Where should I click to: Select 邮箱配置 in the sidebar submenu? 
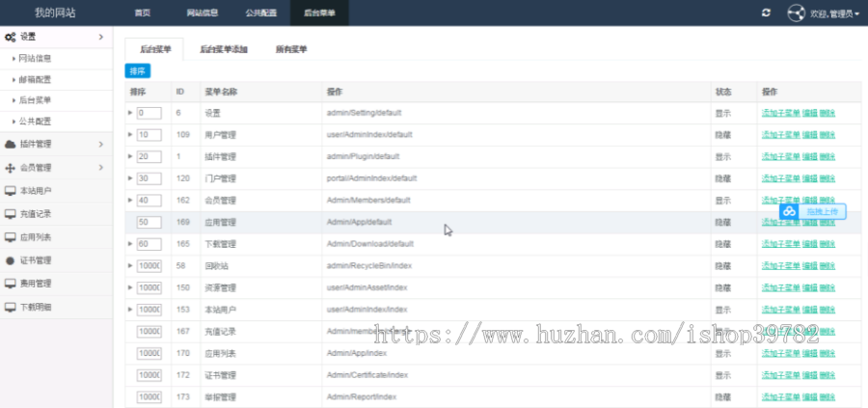[x=36, y=79]
